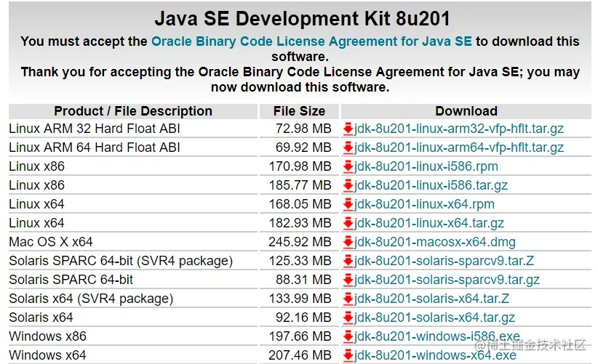Click the 72.98 MB file size
Viewport: 598px width, 364px height.
pos(303,129)
